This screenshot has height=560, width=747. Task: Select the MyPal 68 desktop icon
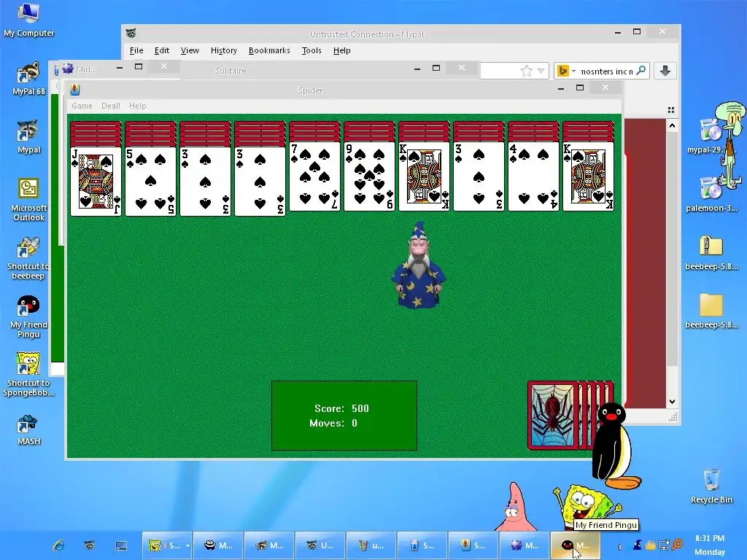tap(28, 79)
